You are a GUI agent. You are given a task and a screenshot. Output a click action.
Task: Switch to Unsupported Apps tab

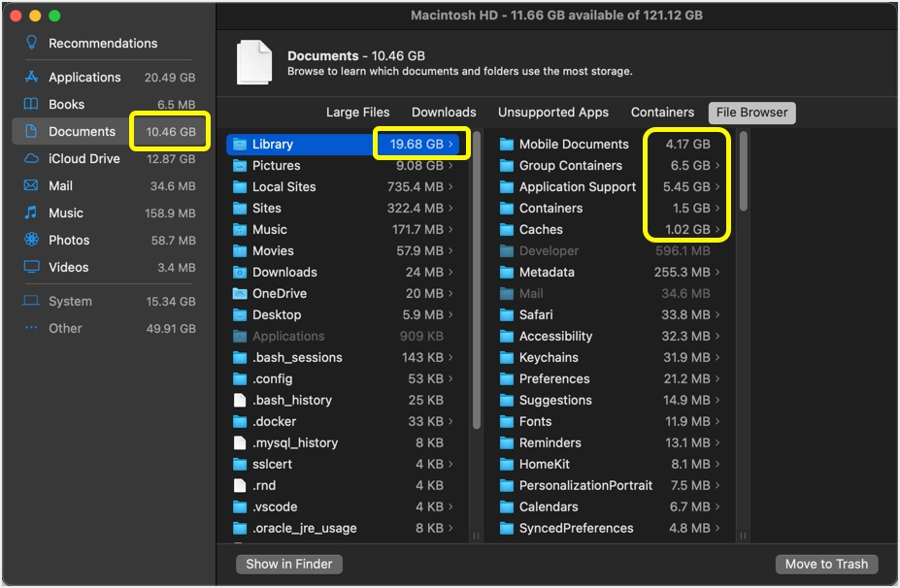pyautogui.click(x=552, y=112)
